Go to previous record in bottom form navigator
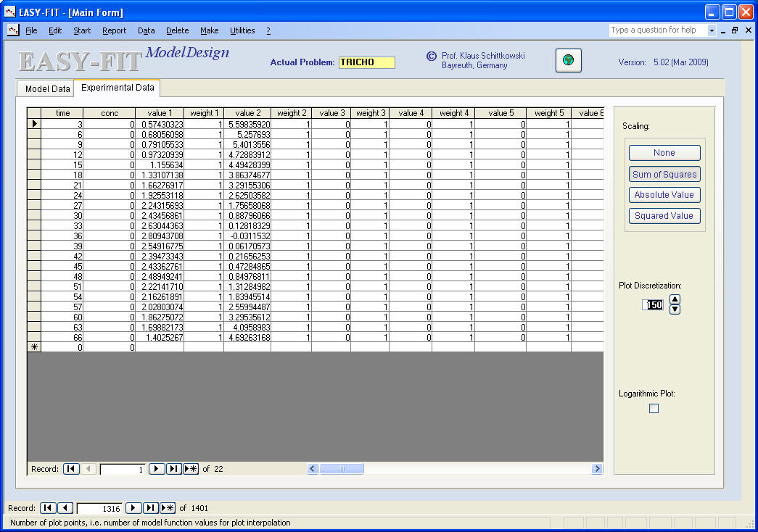The image size is (758, 532). (65, 508)
